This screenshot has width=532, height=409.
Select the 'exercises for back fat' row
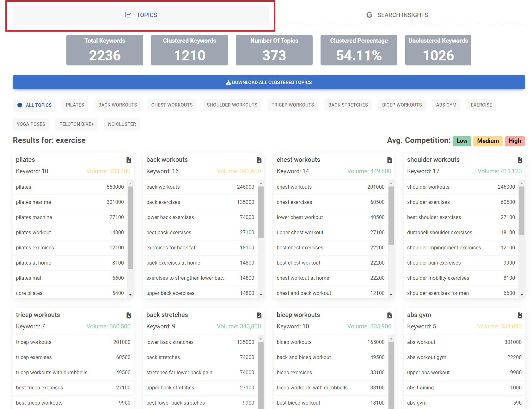pyautogui.click(x=200, y=248)
